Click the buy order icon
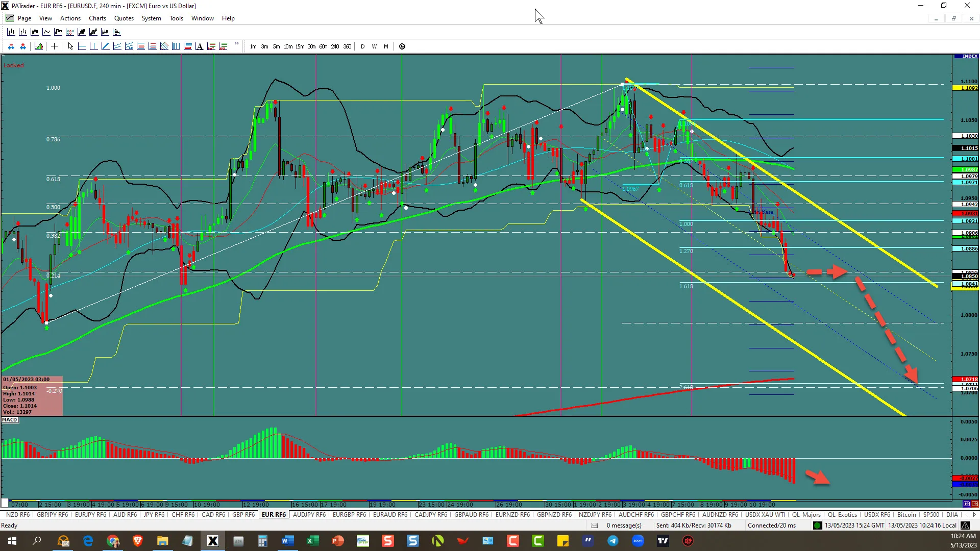Screen dimensions: 980x551 click(x=23, y=46)
